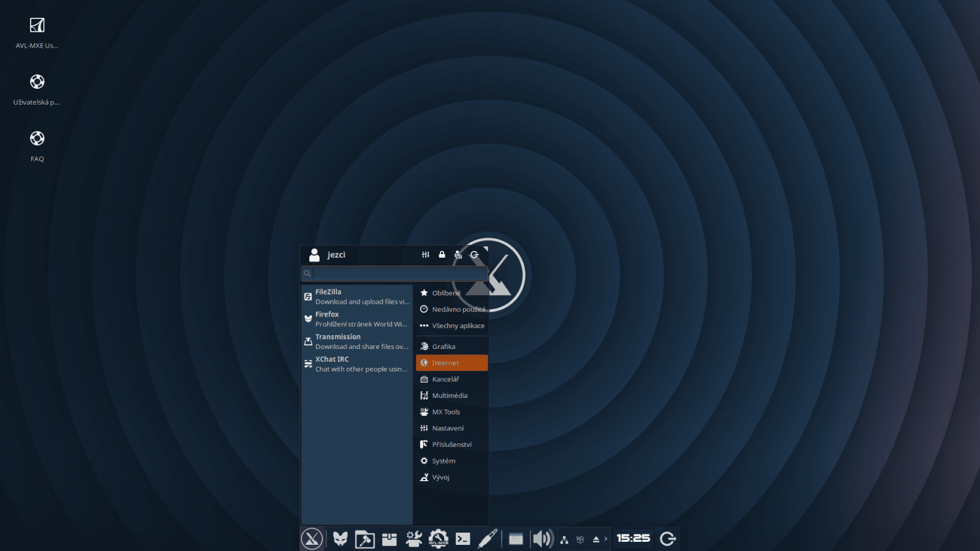Click the network status tray icon
980x551 pixels.
click(564, 539)
